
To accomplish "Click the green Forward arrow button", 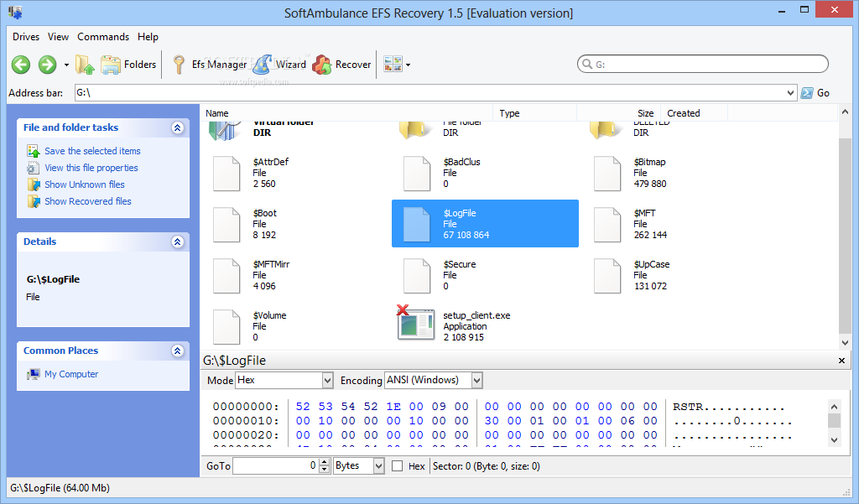I will [x=48, y=65].
